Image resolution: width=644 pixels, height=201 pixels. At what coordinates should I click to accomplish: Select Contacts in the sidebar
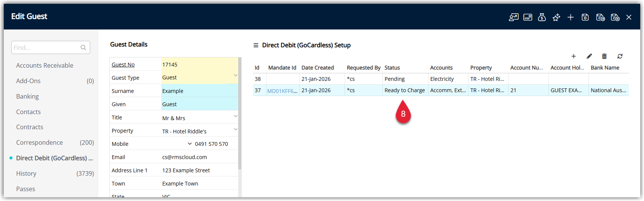click(28, 112)
